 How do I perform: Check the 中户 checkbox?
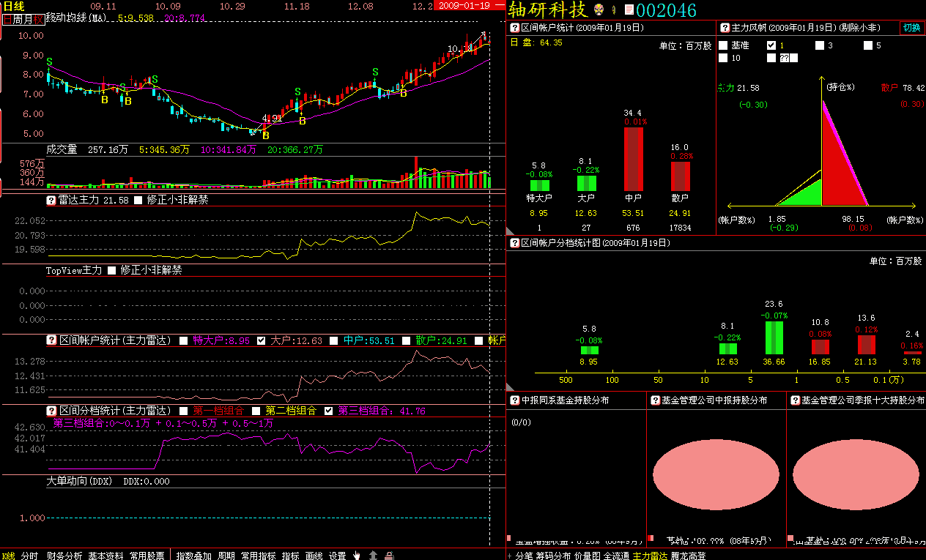point(334,340)
